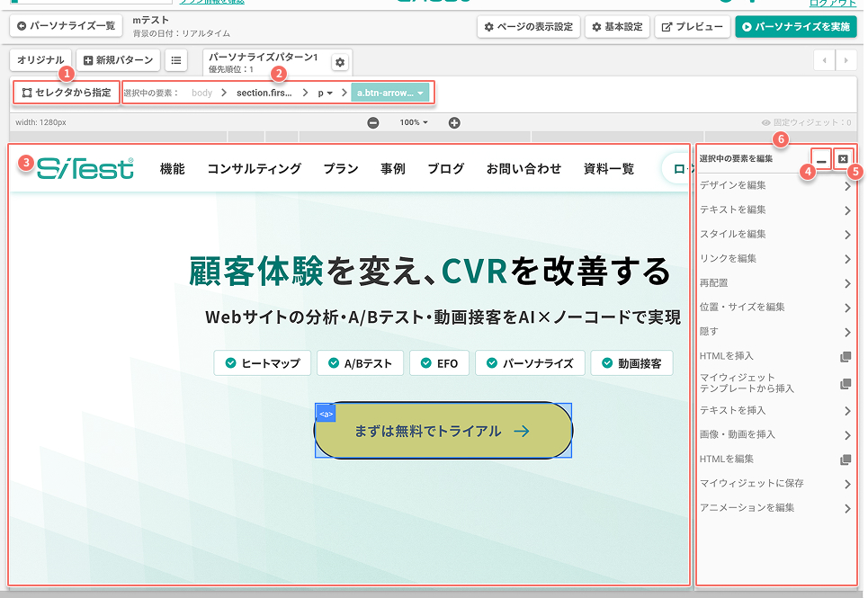Click お問い合わせ in the preview navigation
Viewport: 868px width, 598px height.
click(523, 169)
